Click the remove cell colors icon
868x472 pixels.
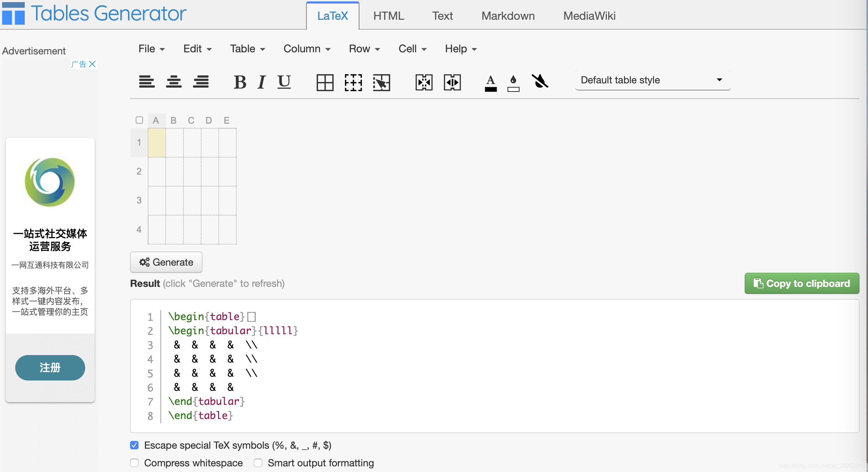click(540, 82)
